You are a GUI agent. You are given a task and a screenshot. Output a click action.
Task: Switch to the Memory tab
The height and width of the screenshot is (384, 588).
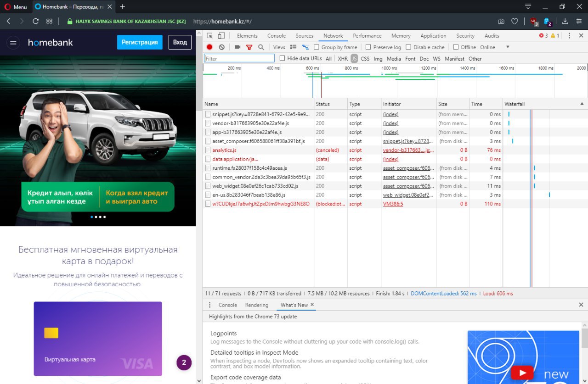point(401,36)
